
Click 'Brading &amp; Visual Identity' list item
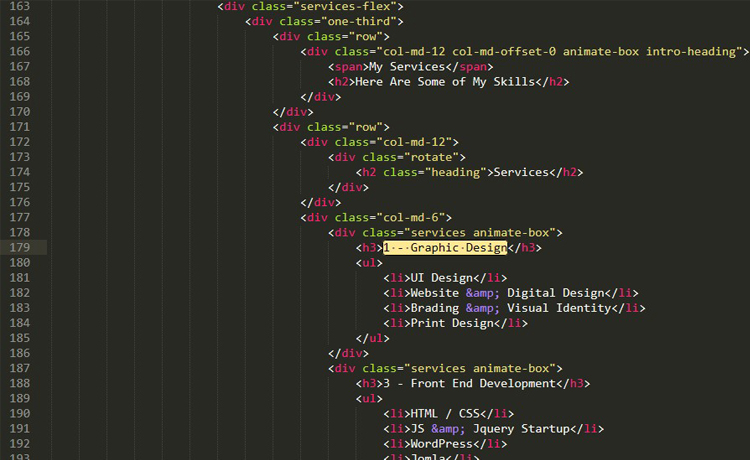coord(510,308)
